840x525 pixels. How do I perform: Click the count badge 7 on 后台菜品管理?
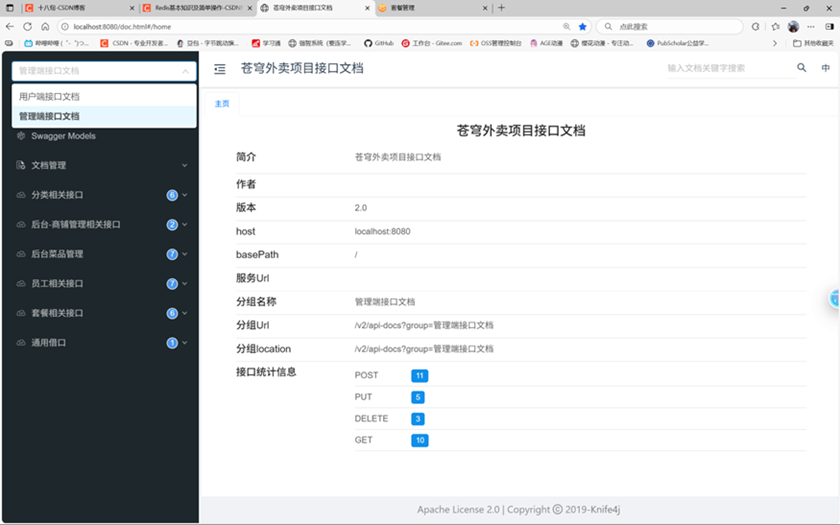172,254
